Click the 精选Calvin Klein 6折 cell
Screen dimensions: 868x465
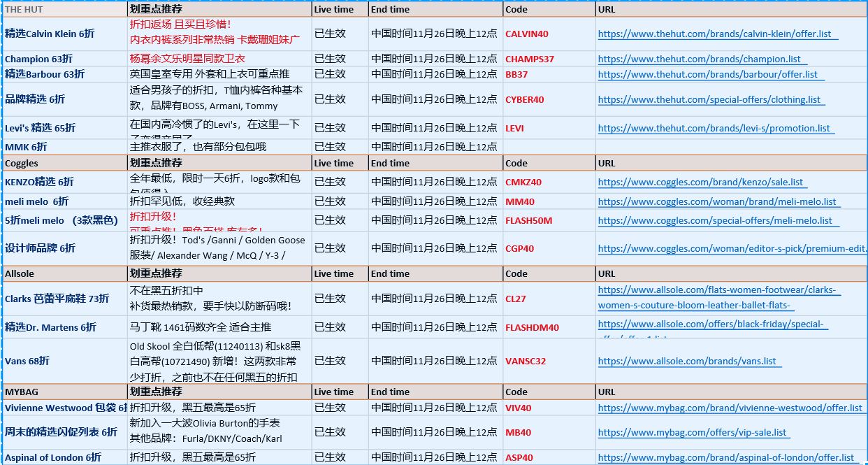(x=65, y=34)
